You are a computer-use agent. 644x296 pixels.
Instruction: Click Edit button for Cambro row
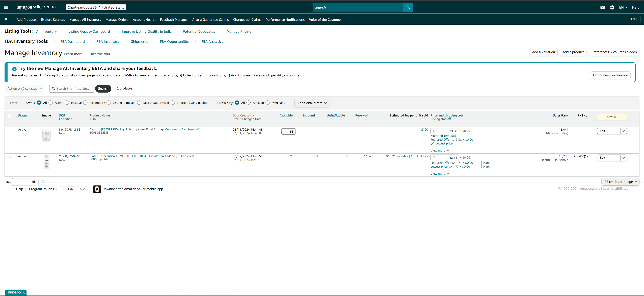coord(608,131)
